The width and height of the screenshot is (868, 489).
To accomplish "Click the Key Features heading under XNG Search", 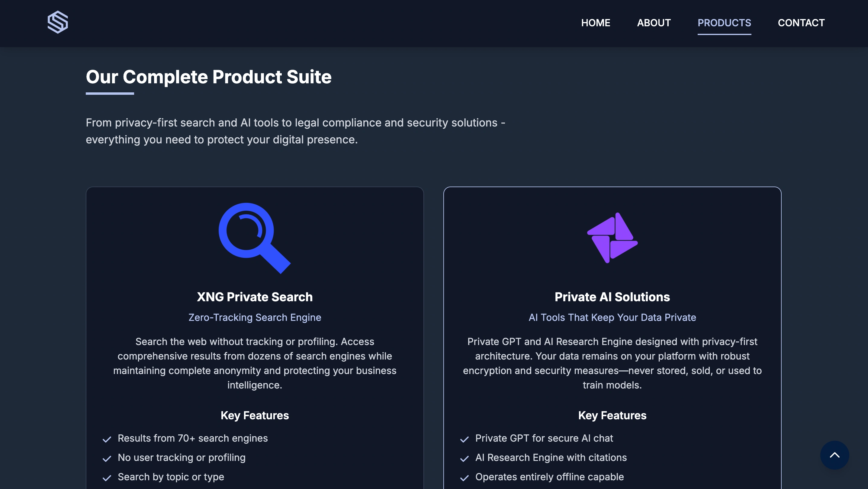I will click(x=255, y=415).
